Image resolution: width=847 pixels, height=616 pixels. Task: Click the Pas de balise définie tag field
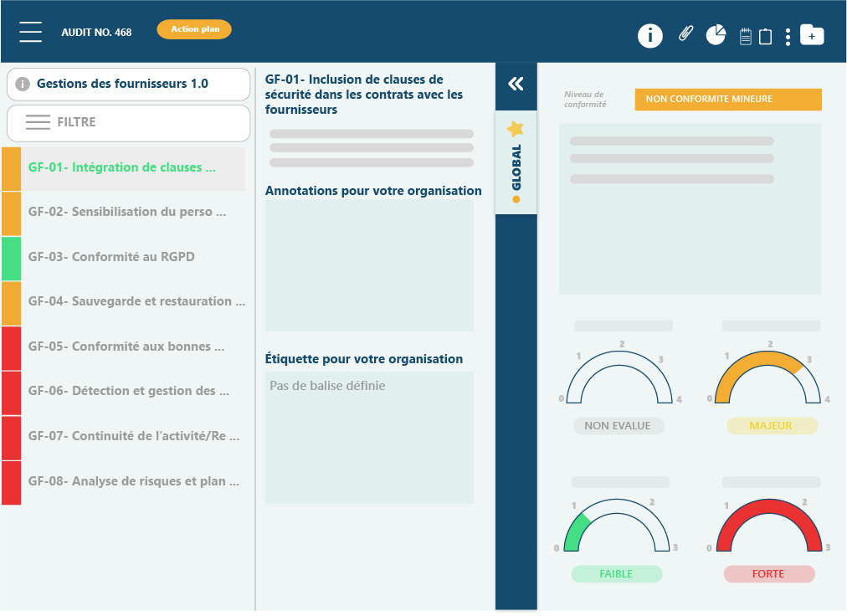369,437
